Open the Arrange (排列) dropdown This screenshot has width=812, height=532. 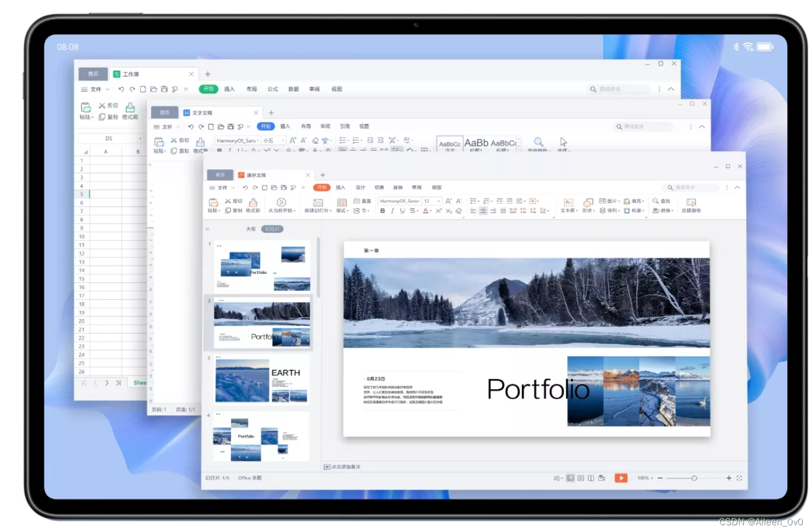[609, 211]
